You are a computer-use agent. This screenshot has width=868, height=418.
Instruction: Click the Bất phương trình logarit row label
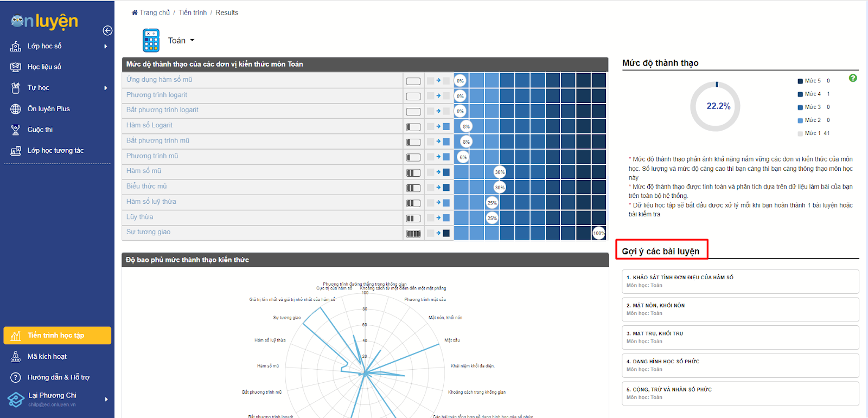[162, 110]
